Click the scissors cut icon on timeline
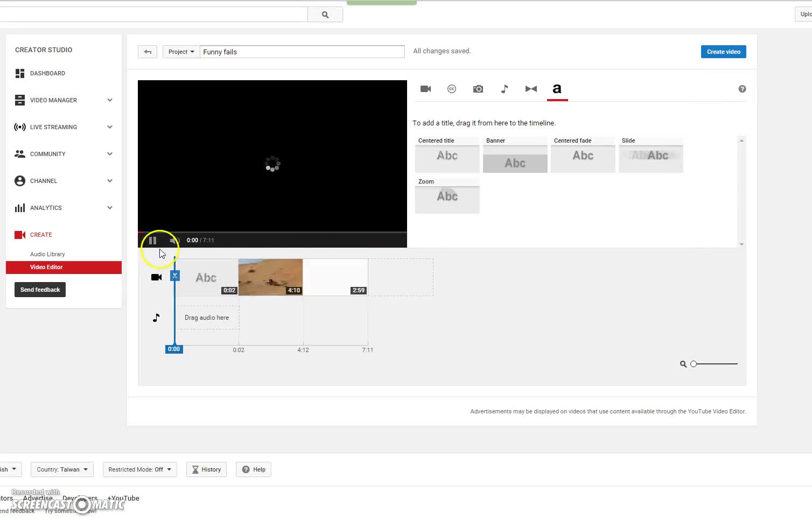812x520 pixels. [175, 276]
